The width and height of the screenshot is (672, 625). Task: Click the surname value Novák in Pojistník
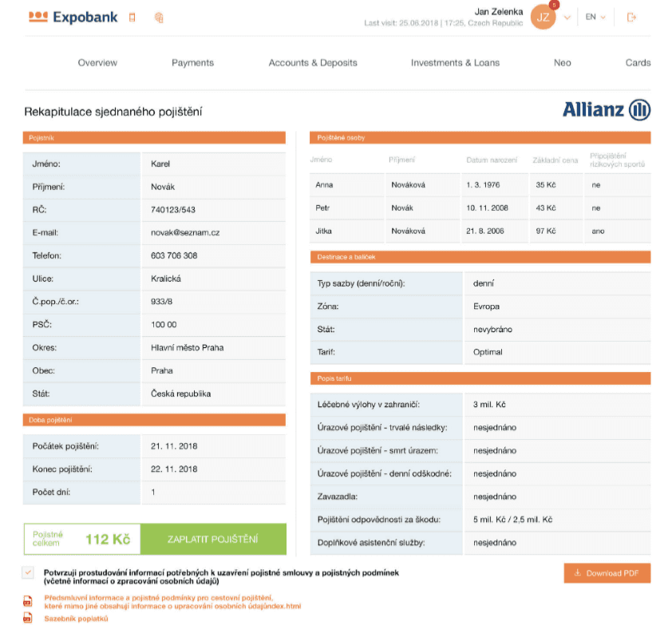163,187
